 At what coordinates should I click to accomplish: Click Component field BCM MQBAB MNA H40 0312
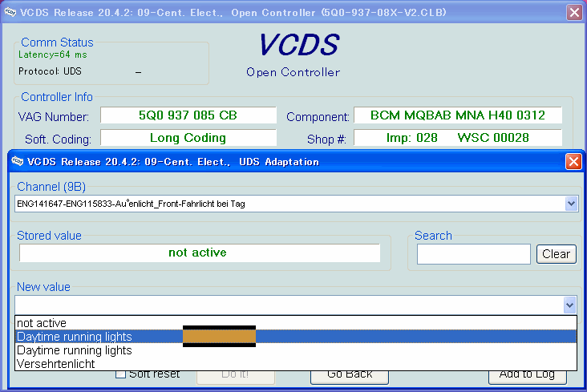457,115
